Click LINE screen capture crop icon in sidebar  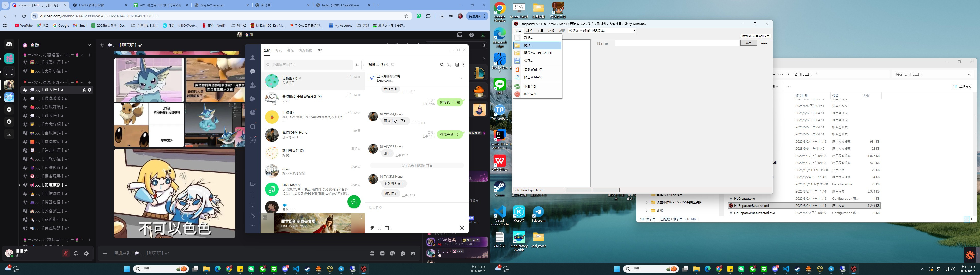pyautogui.click(x=253, y=195)
